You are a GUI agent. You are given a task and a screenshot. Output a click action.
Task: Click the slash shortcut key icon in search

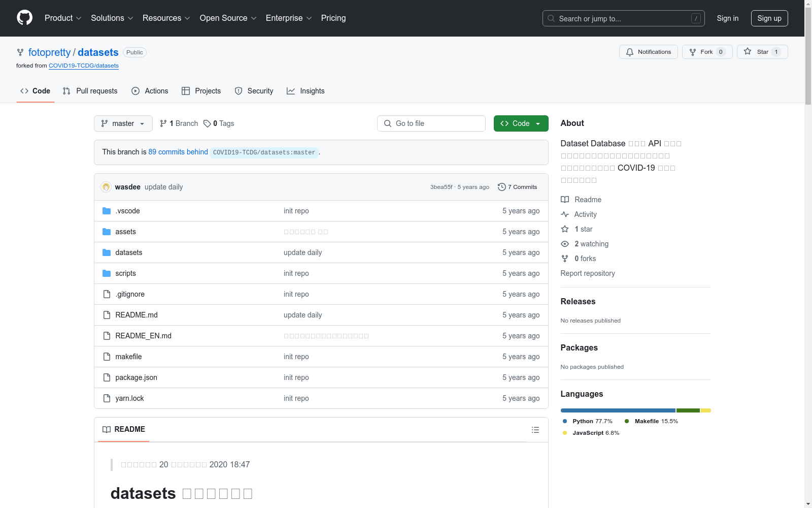[x=696, y=18]
